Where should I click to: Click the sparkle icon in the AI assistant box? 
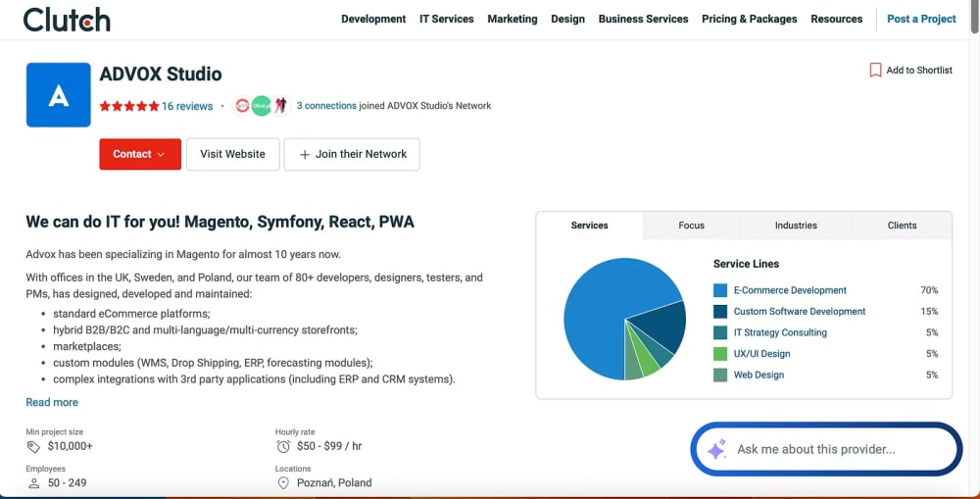tap(716, 449)
